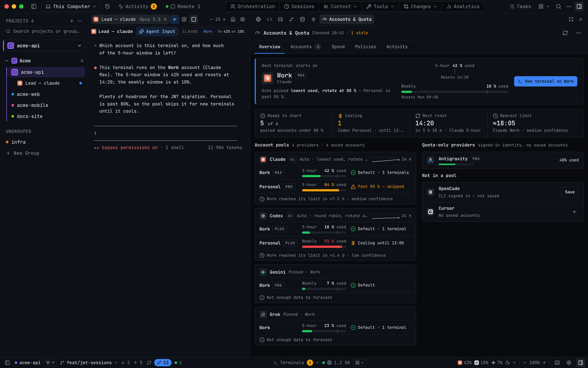Switch to the Spend tab

(x=338, y=47)
